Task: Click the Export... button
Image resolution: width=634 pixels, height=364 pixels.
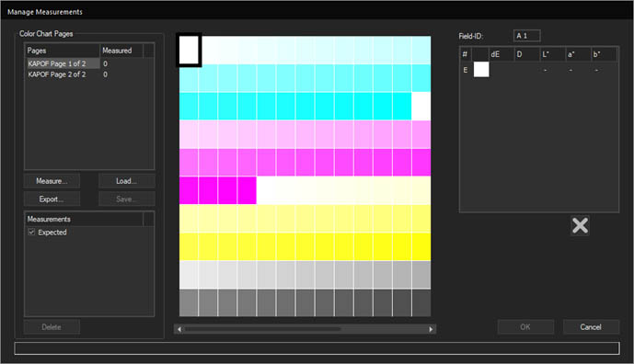Action: click(x=52, y=199)
